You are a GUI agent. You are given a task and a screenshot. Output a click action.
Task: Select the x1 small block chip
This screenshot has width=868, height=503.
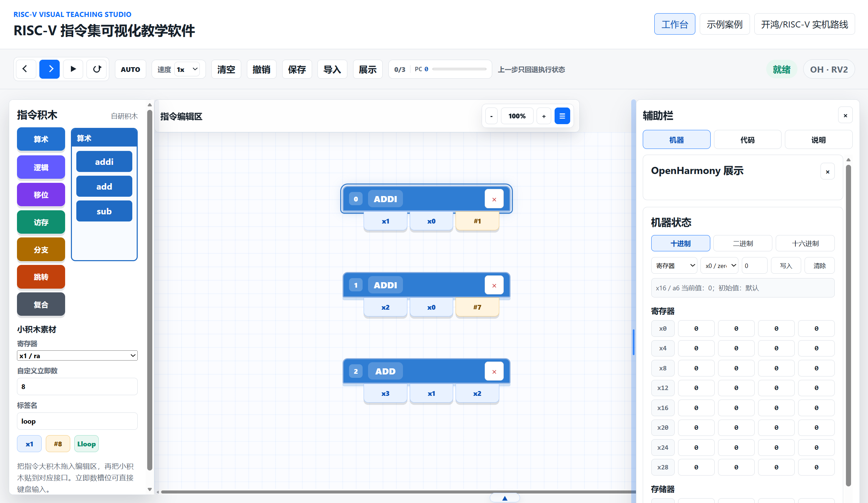tap(29, 444)
